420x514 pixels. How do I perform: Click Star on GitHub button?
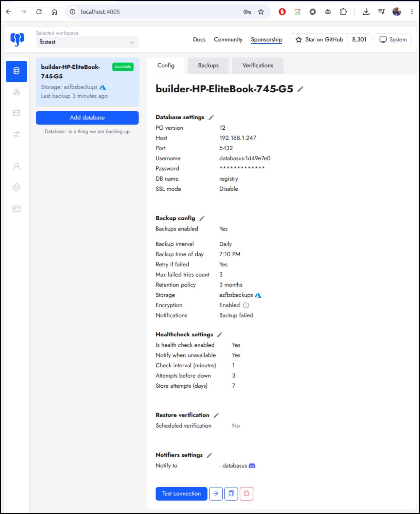[x=319, y=40]
